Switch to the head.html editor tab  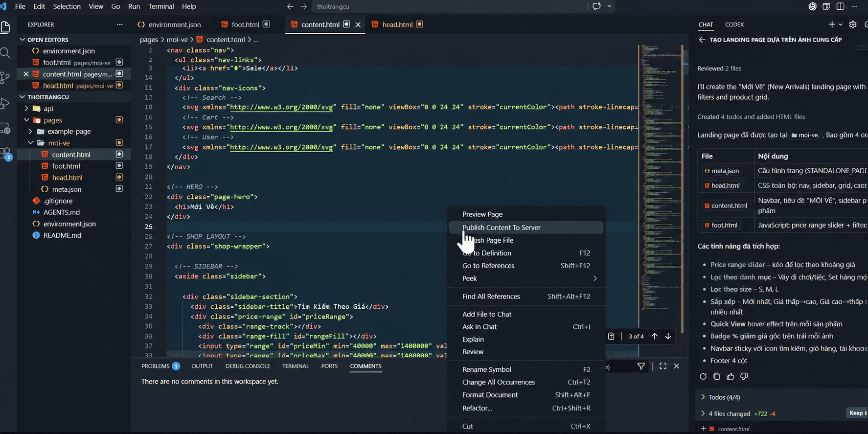[397, 24]
